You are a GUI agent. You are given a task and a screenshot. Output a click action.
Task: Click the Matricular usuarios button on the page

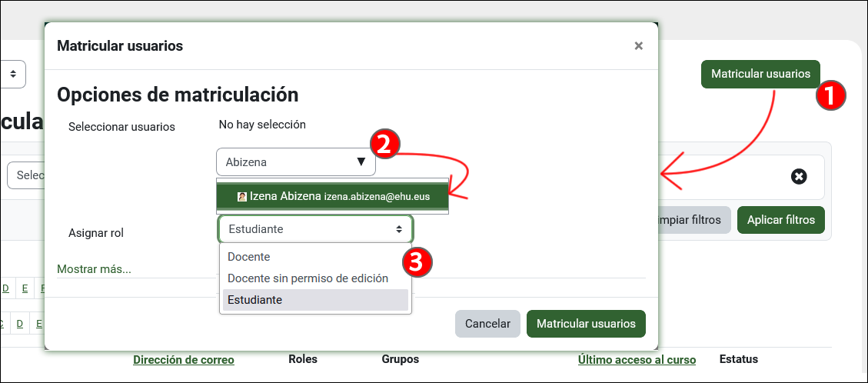click(x=760, y=74)
